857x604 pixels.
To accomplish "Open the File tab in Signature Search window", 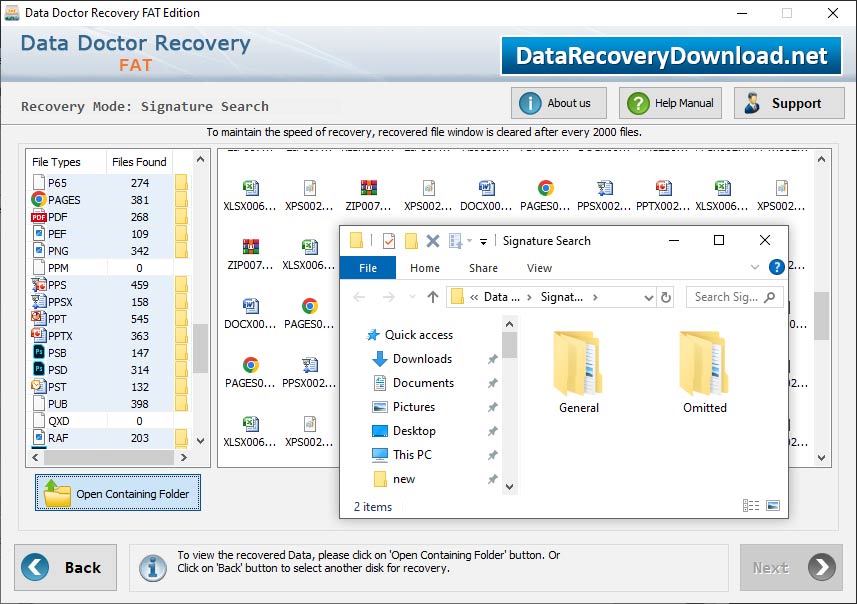I will (368, 268).
